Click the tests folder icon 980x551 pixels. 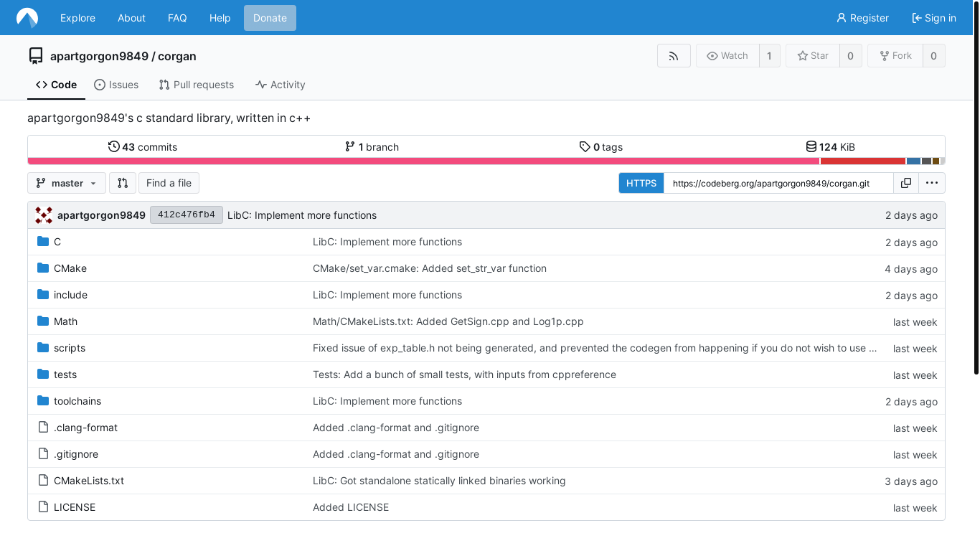point(43,375)
